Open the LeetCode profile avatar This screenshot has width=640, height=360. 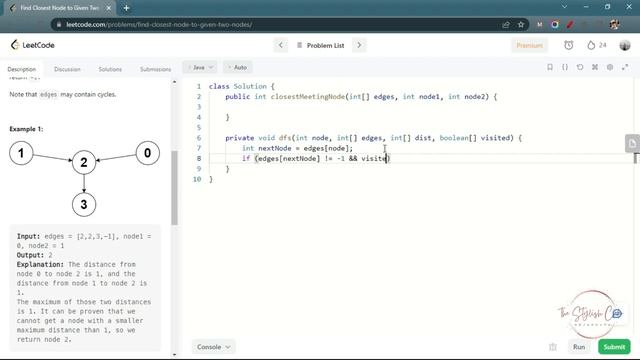pos(624,45)
